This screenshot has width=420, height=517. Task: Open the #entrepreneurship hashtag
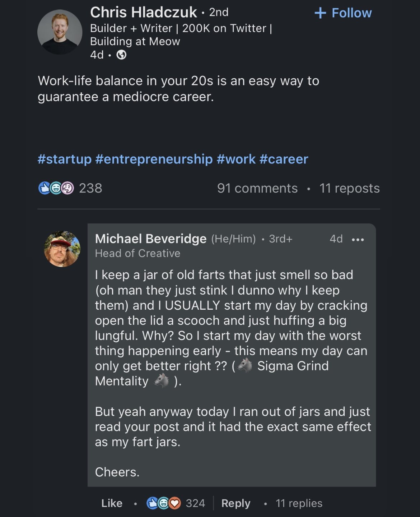click(154, 159)
